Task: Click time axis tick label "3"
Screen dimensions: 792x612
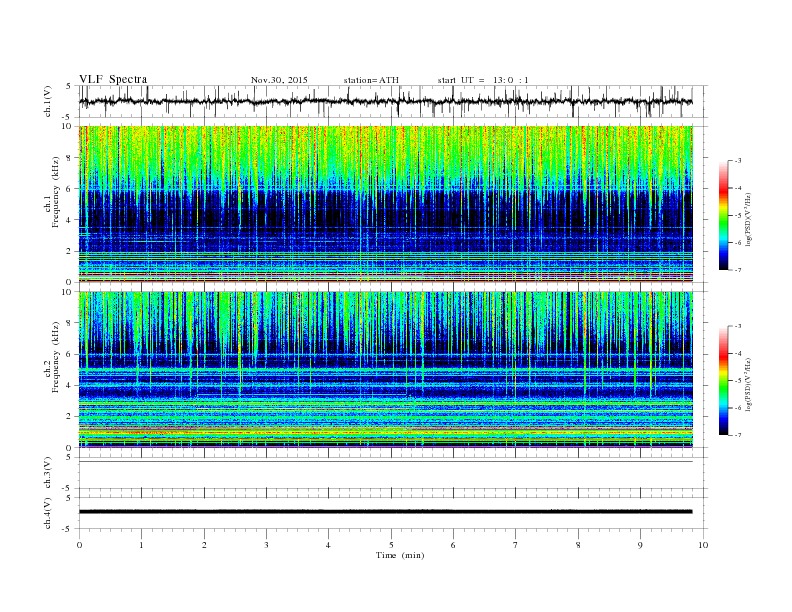Action: tap(266, 545)
